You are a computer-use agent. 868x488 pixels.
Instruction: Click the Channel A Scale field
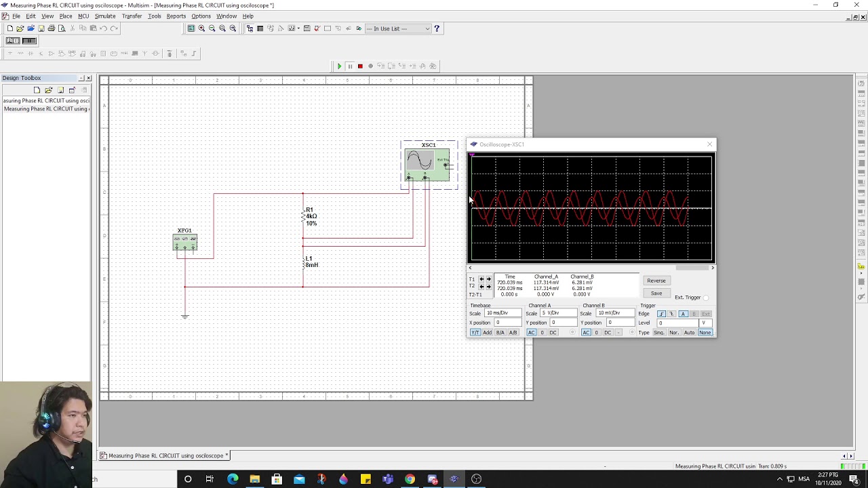[559, 313]
